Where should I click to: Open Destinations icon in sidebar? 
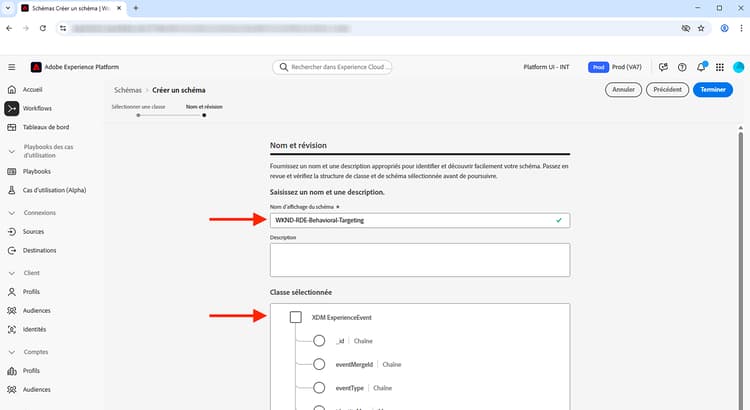click(12, 250)
